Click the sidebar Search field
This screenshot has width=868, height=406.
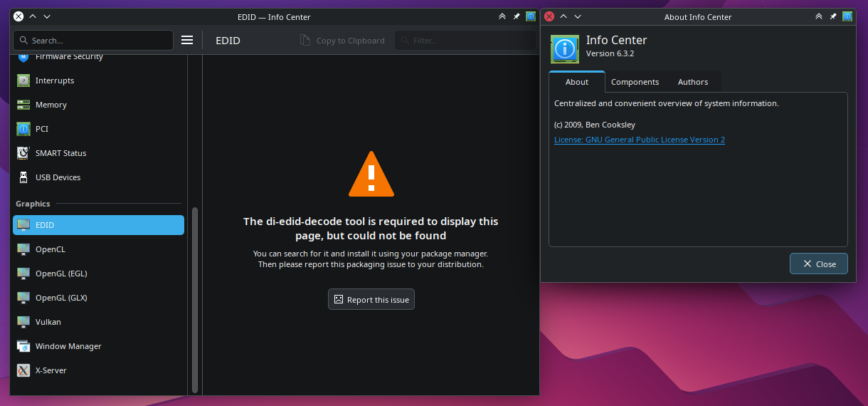[93, 41]
